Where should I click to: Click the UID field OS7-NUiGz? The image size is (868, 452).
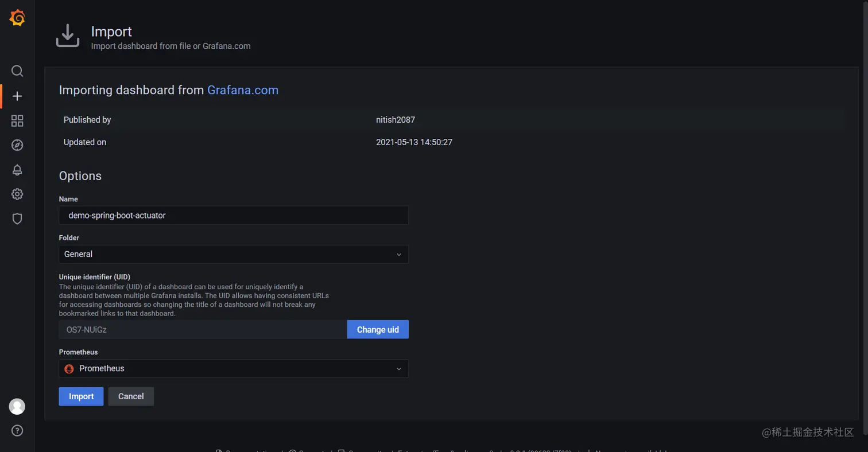tap(203, 329)
